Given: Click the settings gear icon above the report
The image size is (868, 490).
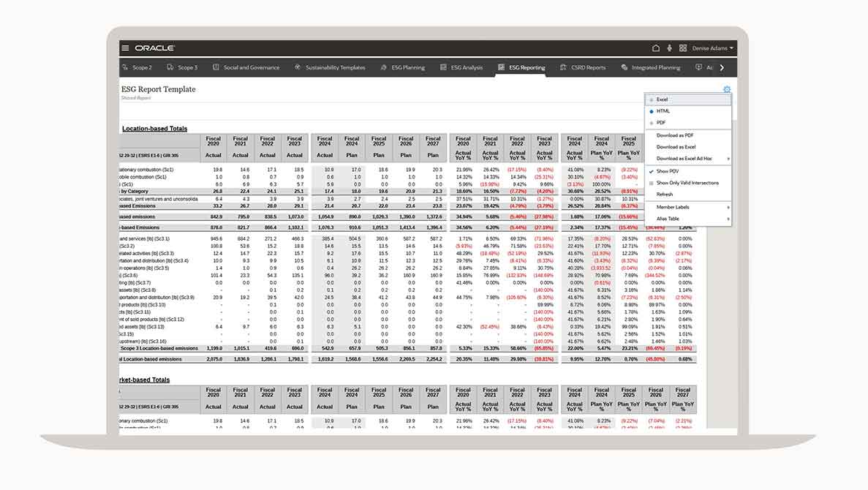Looking at the screenshot, I should coord(726,89).
